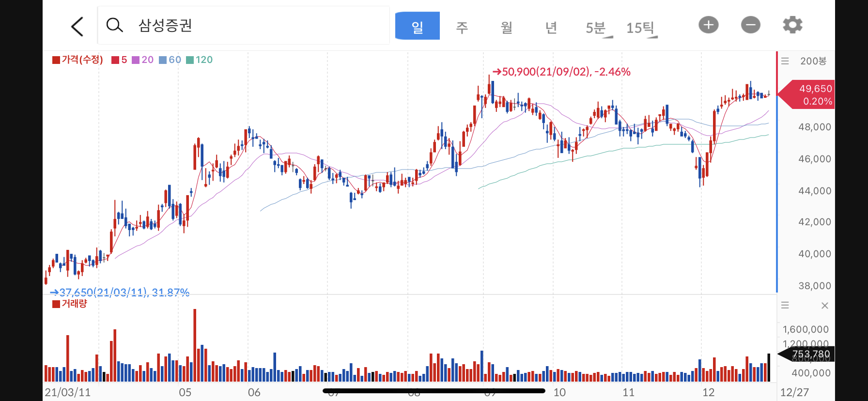Open the volume panel menu icon

click(x=785, y=305)
